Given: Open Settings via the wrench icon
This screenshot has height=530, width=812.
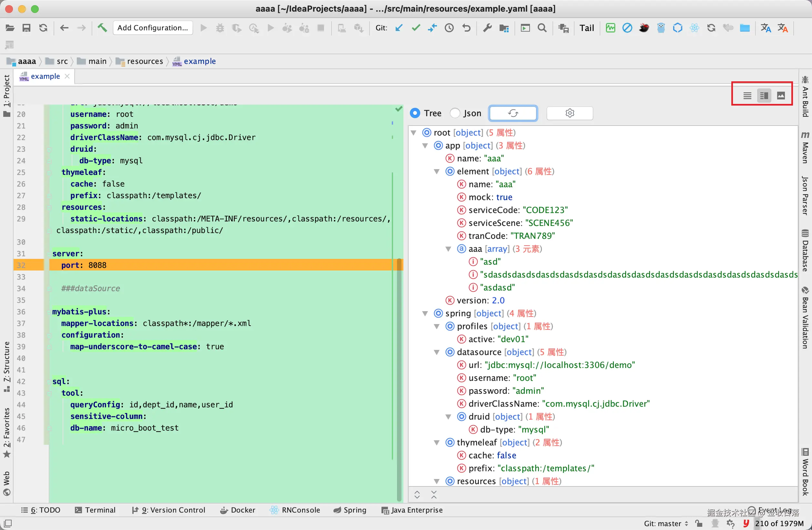Looking at the screenshot, I should click(x=487, y=28).
